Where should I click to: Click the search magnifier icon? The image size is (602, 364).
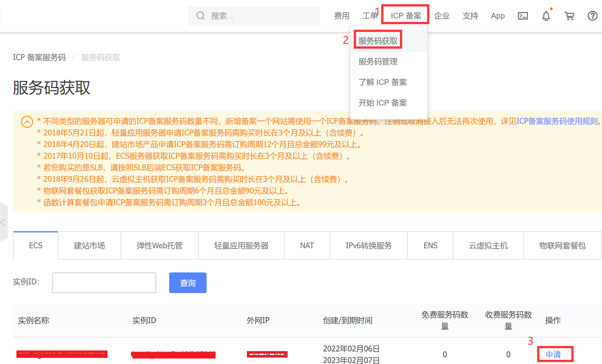click(200, 15)
